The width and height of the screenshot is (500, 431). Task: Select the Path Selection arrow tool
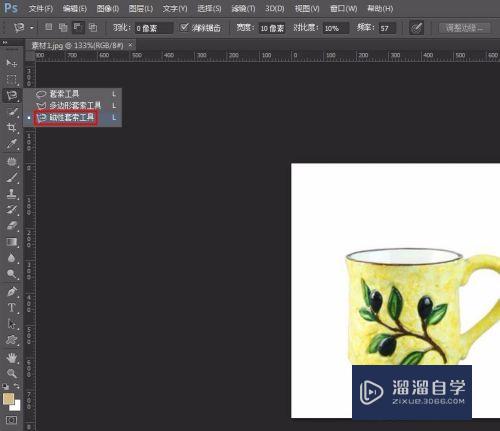(x=11, y=324)
